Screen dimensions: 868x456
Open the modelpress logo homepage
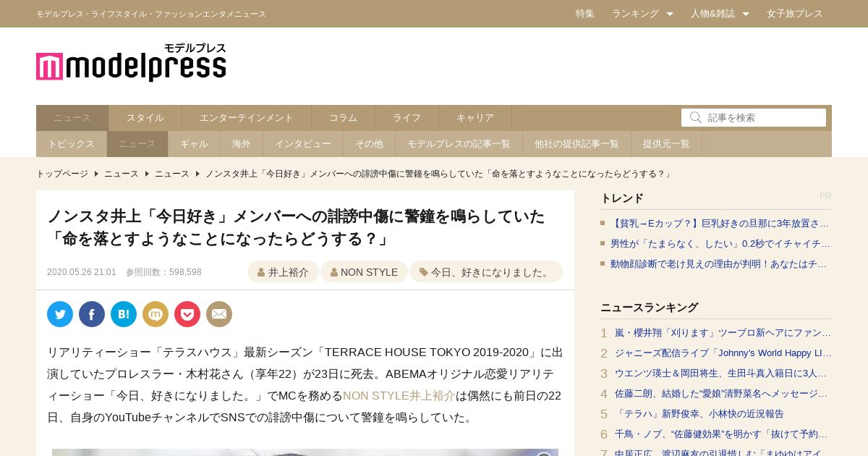[131, 62]
